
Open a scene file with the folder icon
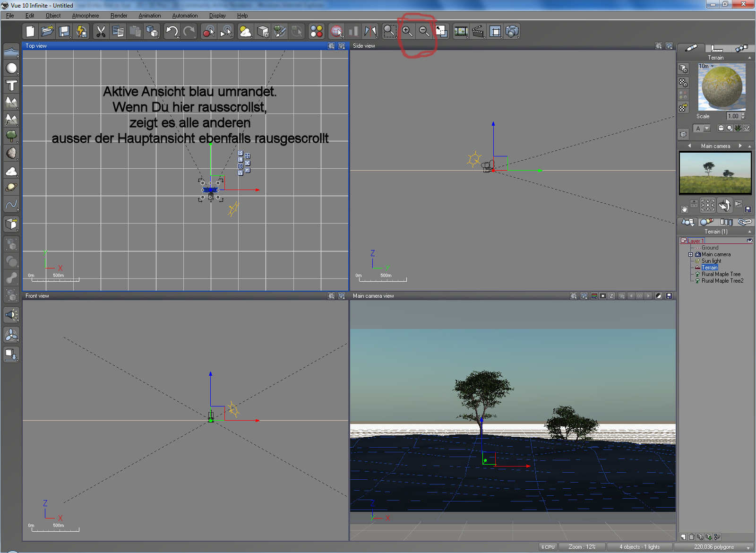(47, 32)
